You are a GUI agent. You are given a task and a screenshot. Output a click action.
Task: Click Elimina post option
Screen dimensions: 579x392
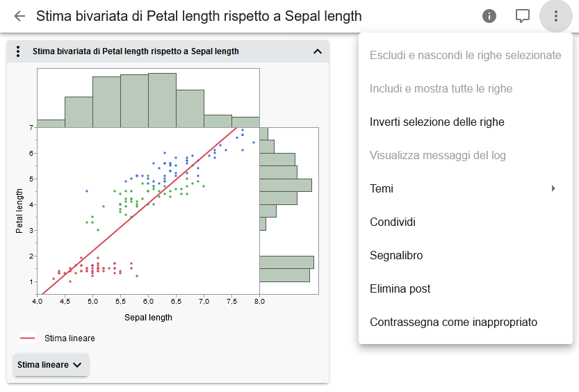pos(400,289)
